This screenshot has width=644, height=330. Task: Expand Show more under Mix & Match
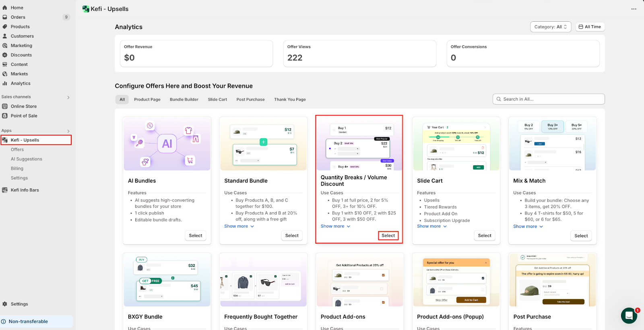(x=528, y=227)
